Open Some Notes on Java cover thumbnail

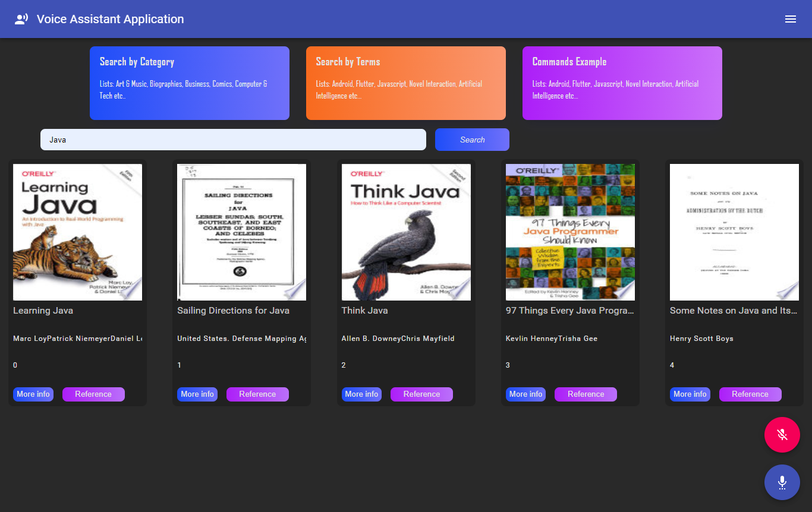tap(734, 232)
